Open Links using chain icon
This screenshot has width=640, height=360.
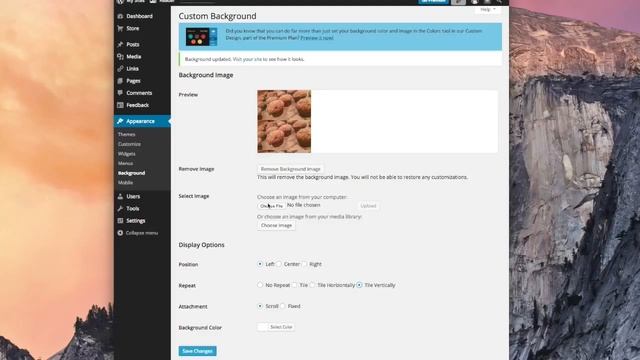(x=120, y=69)
